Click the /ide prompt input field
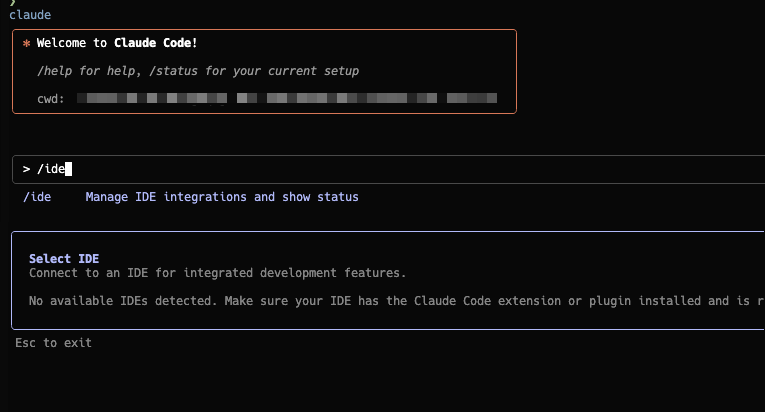The height and width of the screenshot is (412, 765). click(x=388, y=169)
